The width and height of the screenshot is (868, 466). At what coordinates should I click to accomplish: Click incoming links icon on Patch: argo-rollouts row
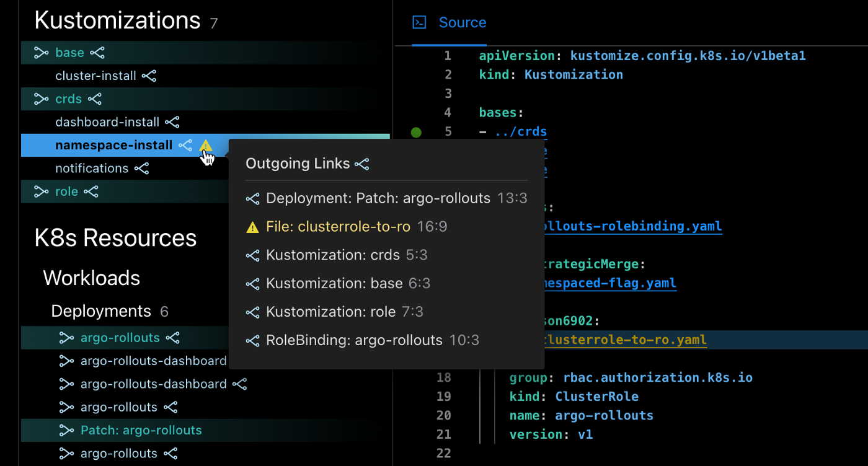(x=66, y=430)
